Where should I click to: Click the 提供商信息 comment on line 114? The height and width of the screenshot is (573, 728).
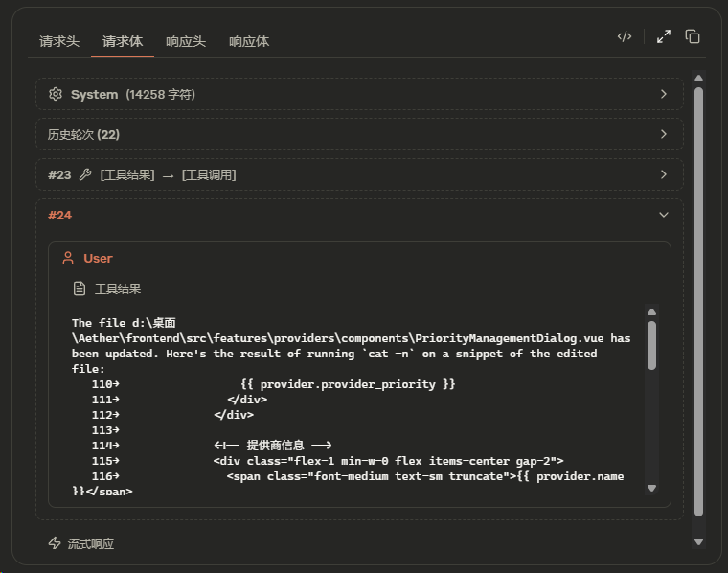click(x=273, y=446)
